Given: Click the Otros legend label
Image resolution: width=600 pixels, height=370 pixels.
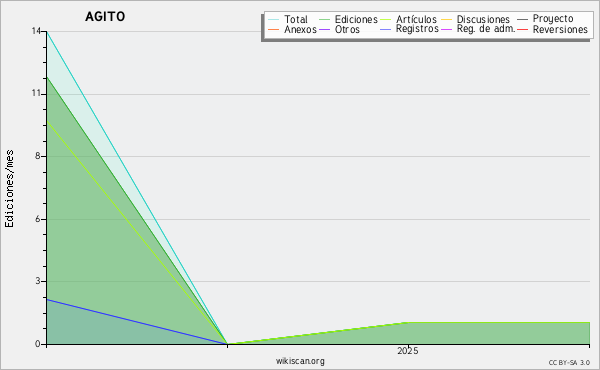Looking at the screenshot, I should coord(347,29).
